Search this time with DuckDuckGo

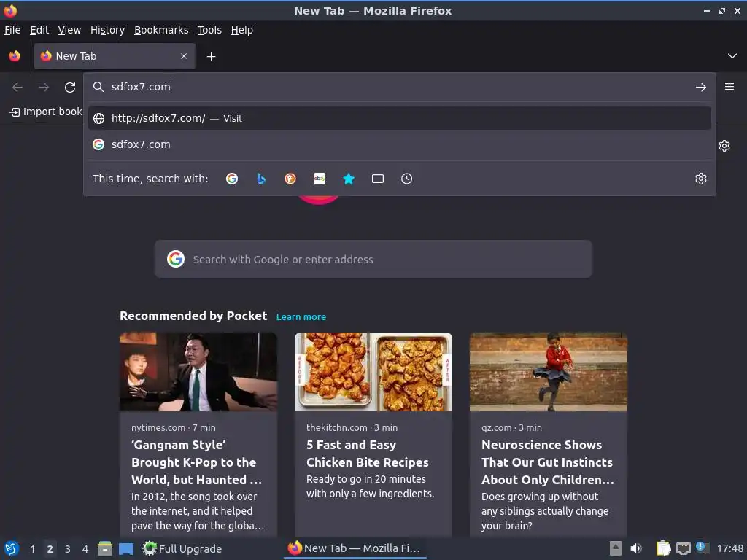[x=290, y=179]
